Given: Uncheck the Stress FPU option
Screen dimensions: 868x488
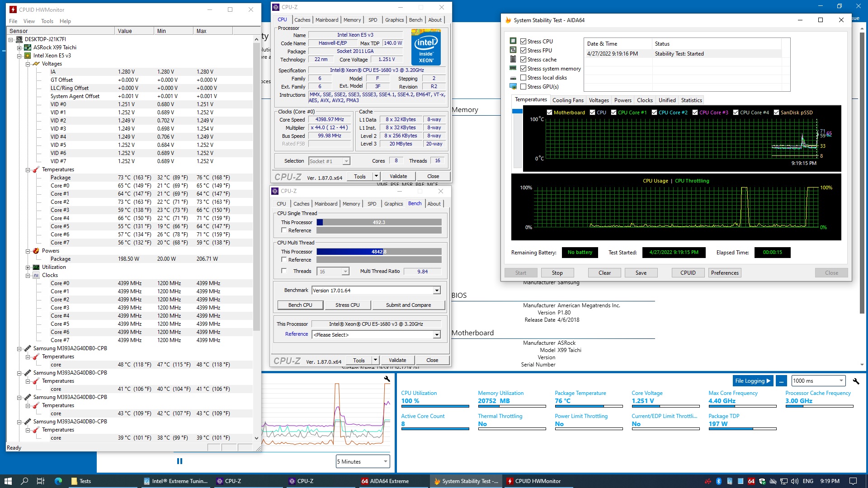Looking at the screenshot, I should [x=523, y=51].
